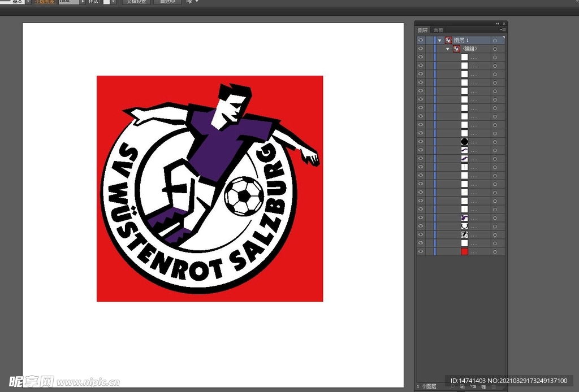579x392 pixels.
Task: Open the 样式 style picker dropdown arrow
Action: (x=113, y=2)
